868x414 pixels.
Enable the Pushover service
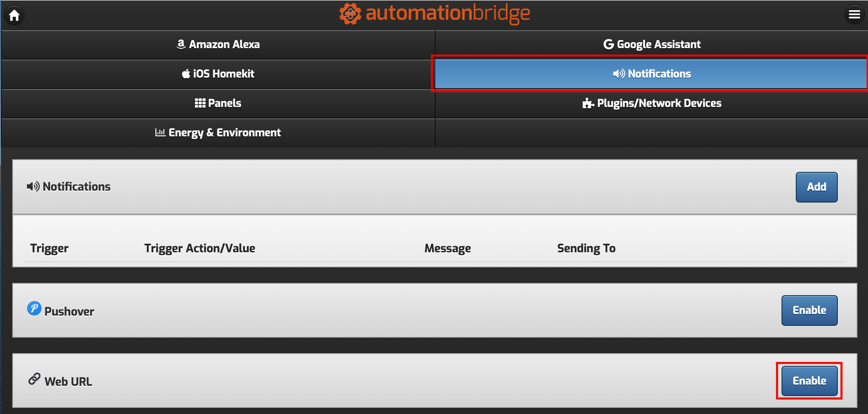[x=809, y=310]
